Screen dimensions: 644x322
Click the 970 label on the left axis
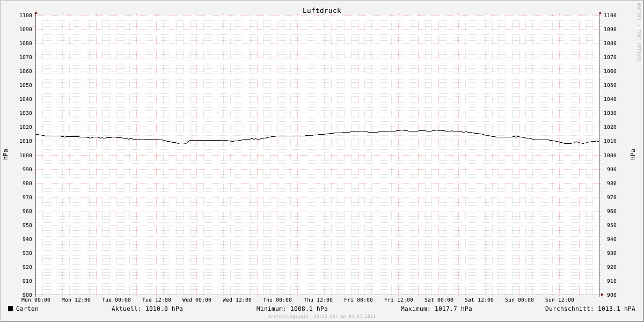(x=27, y=197)
